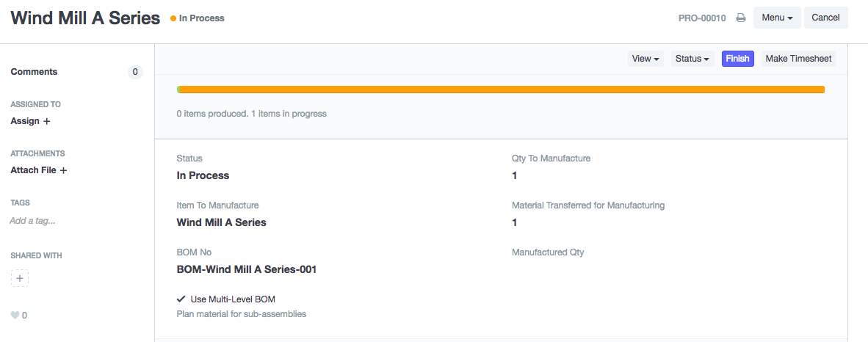Click the orange production progress bar
Image resolution: width=868 pixels, height=342 pixels.
[x=501, y=90]
